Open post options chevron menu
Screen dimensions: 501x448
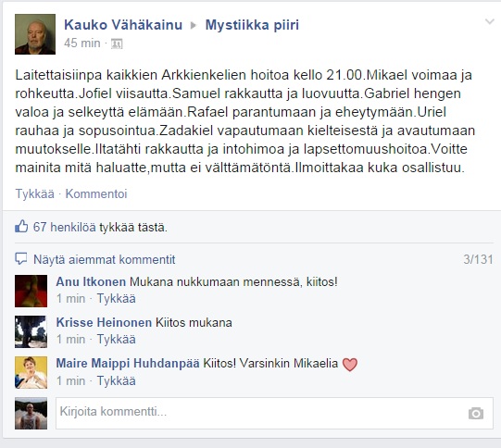490,22
